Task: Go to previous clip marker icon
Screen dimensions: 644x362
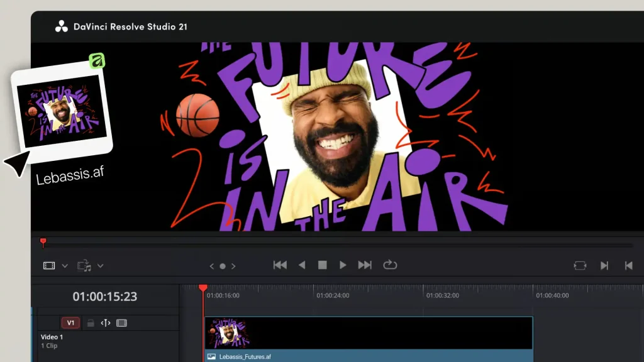Action: tap(628, 266)
